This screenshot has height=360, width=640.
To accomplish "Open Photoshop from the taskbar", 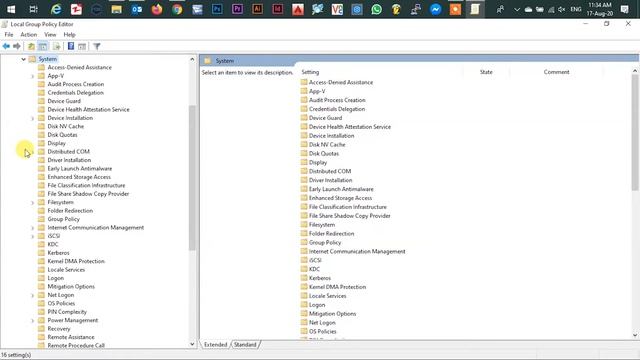I will tap(217, 9).
